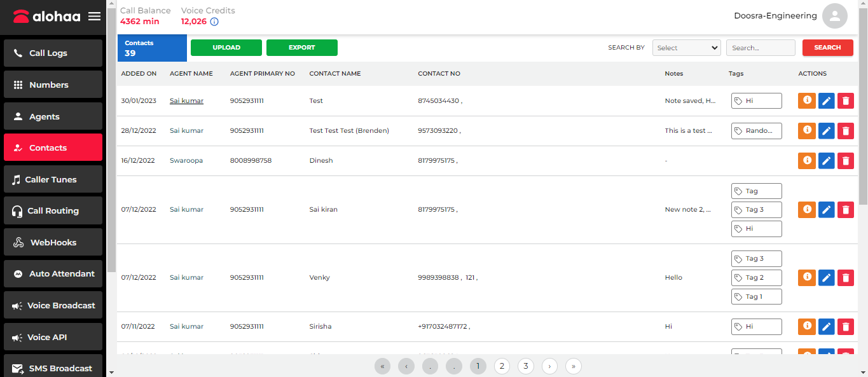Delete the Sai kiran contact

[846, 209]
